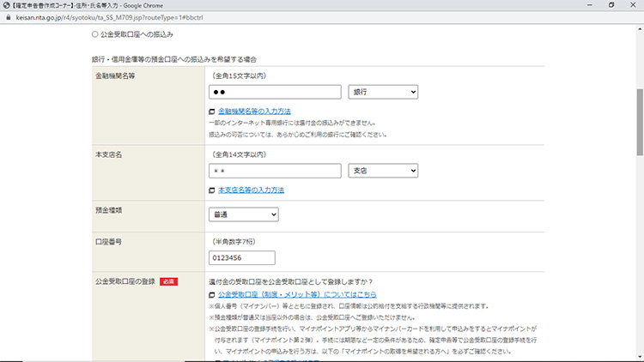
Task: Click the 金融機関名 text field
Action: coord(274,92)
